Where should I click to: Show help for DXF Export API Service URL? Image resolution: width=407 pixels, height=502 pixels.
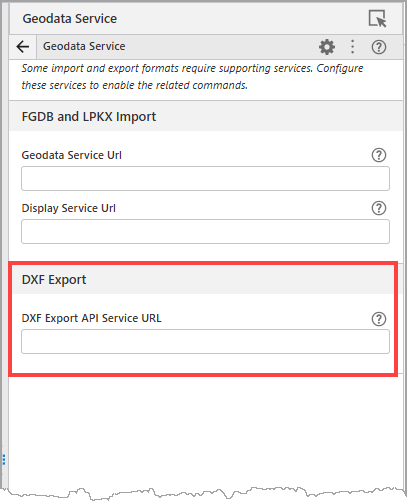(379, 319)
